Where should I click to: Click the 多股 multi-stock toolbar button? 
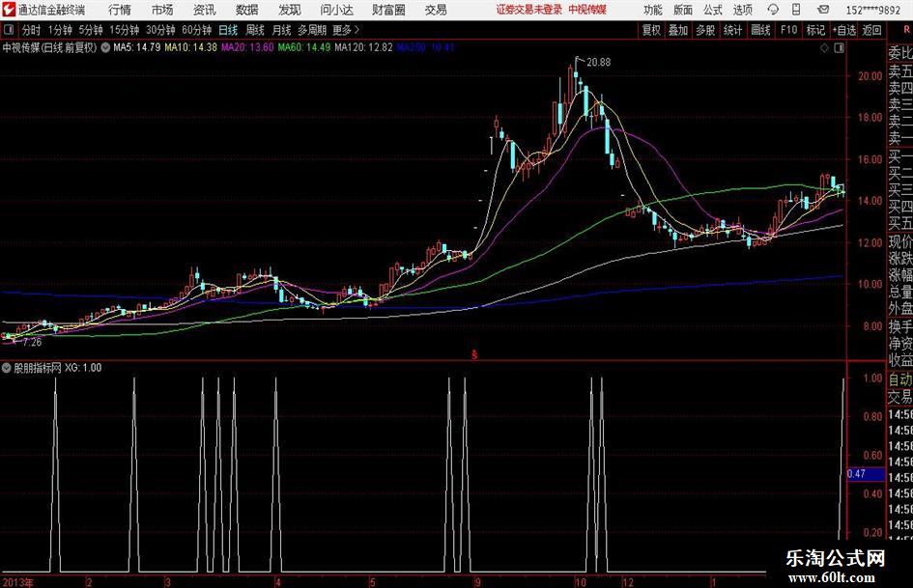(705, 30)
